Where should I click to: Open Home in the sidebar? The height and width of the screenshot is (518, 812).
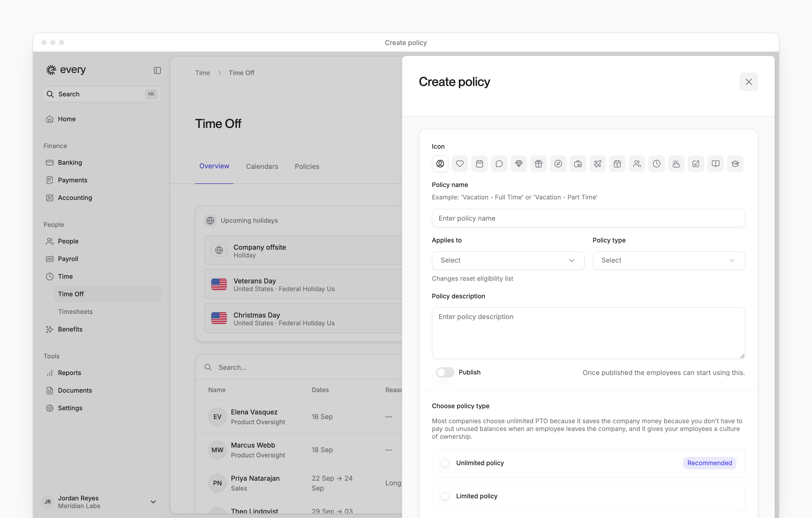[101, 119]
